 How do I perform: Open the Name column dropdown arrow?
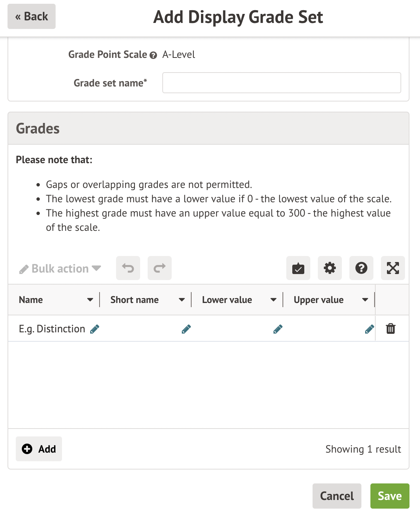click(x=90, y=300)
